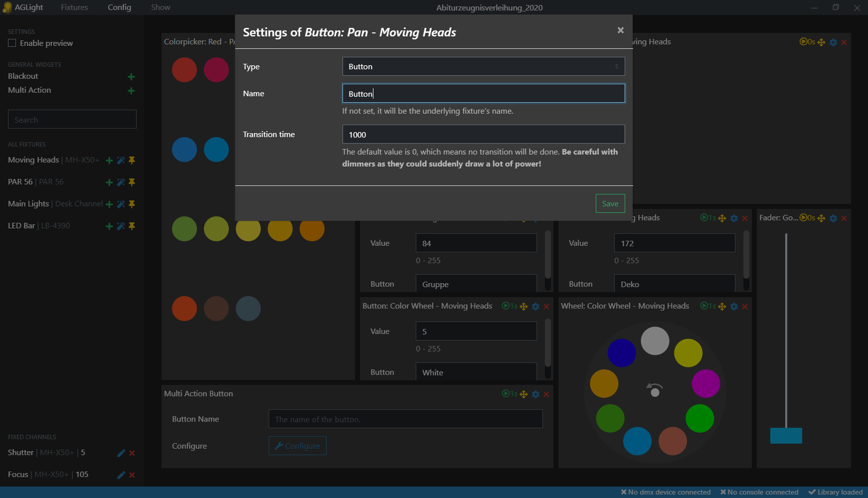Viewport: 868px width, 498px height.
Task: Click the Transition time field
Action: [x=484, y=135]
